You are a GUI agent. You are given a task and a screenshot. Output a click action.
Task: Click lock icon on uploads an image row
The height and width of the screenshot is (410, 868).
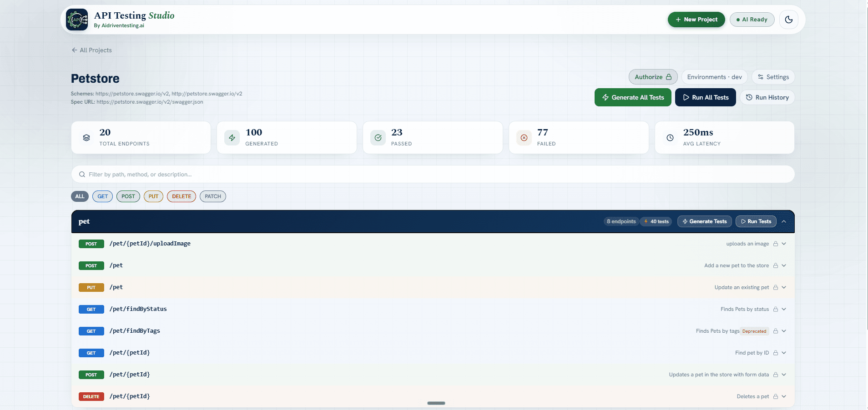click(776, 244)
